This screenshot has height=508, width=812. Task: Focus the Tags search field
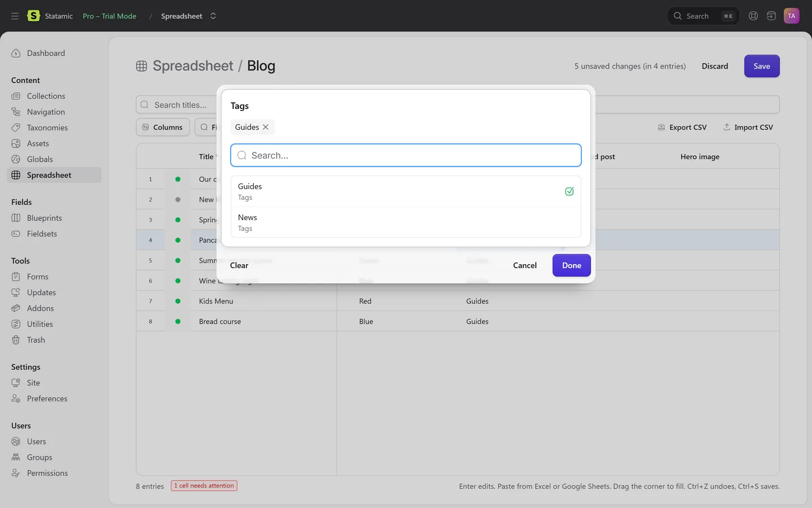pos(406,155)
